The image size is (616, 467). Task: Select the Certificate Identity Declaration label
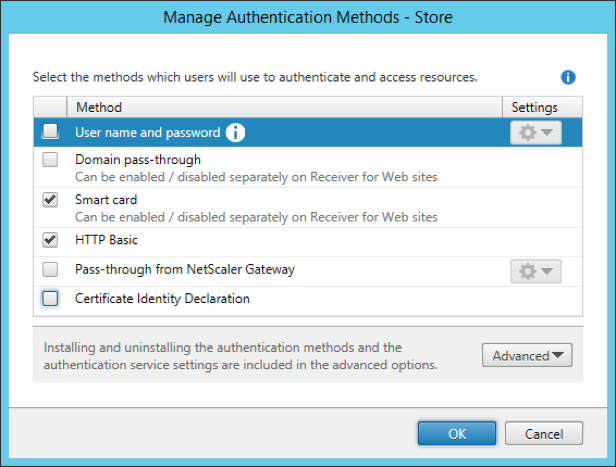tap(162, 298)
